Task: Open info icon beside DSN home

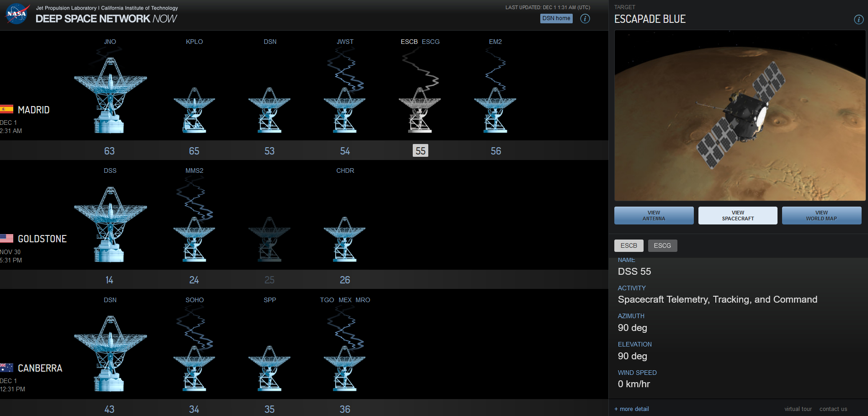Action: click(x=585, y=19)
